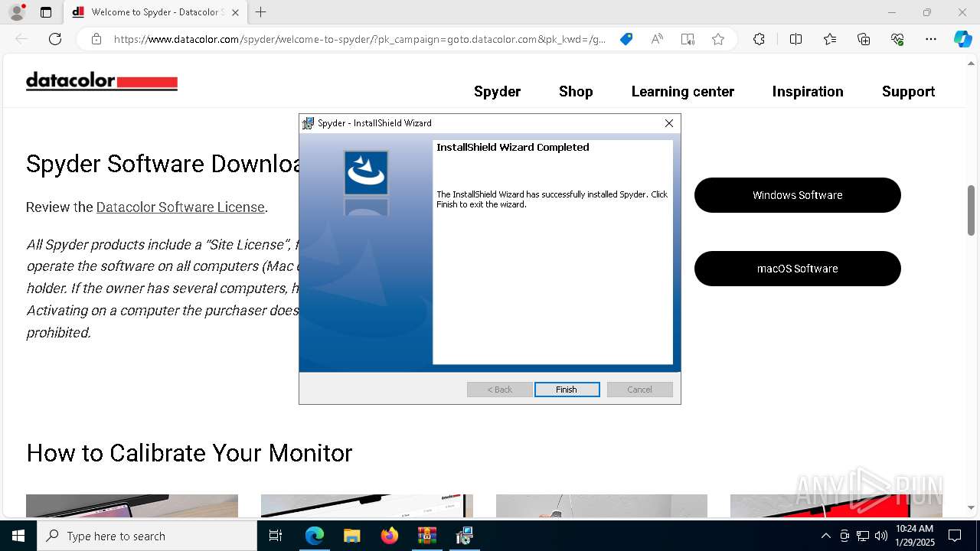980x551 pixels.
Task: Open Immersive Reader icon
Action: pos(688,39)
